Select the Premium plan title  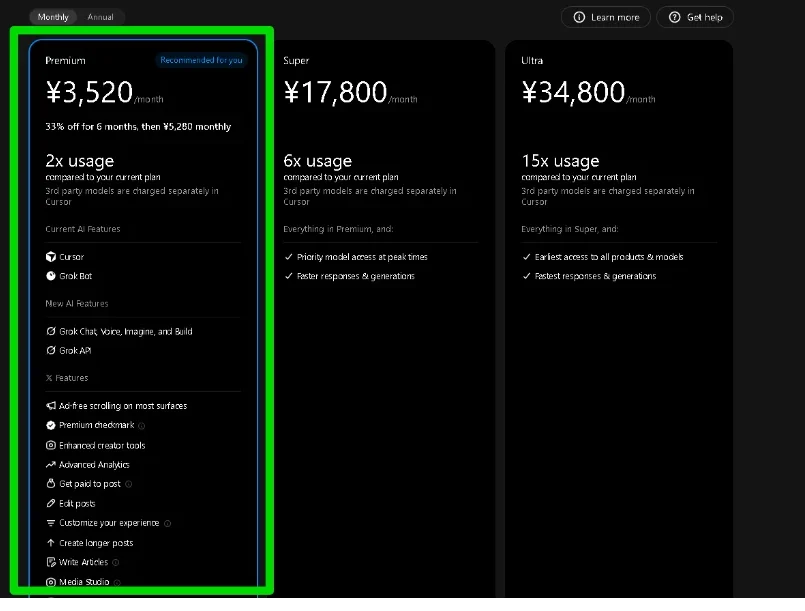click(x=65, y=61)
